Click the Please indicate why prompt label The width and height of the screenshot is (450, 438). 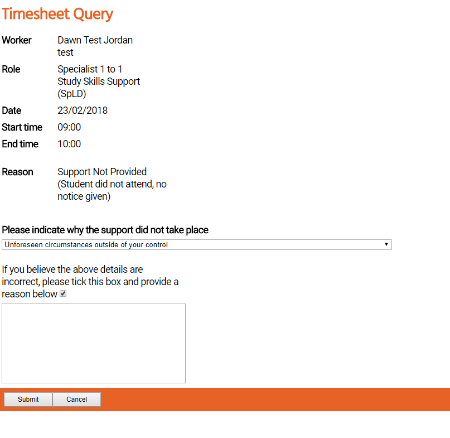click(105, 230)
